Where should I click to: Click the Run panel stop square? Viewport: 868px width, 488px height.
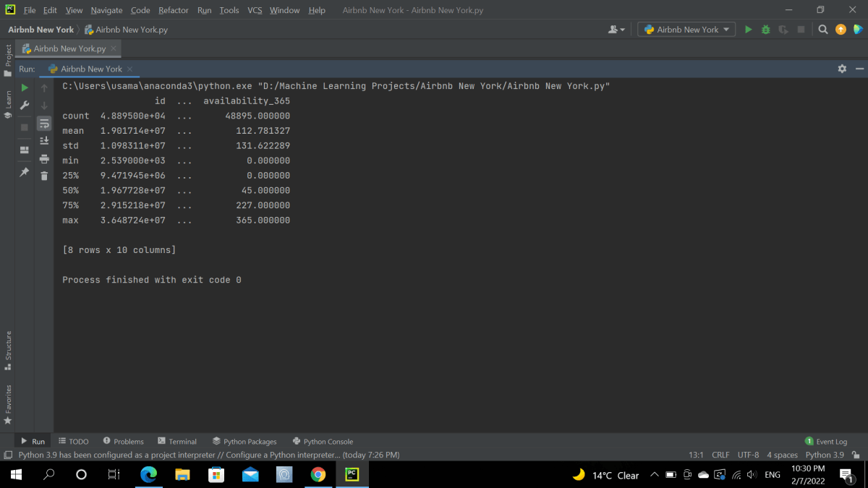click(x=24, y=127)
